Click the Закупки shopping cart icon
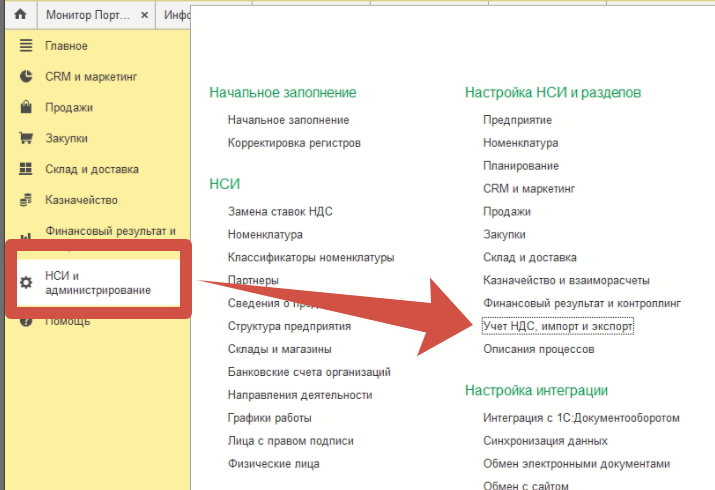 [26, 139]
